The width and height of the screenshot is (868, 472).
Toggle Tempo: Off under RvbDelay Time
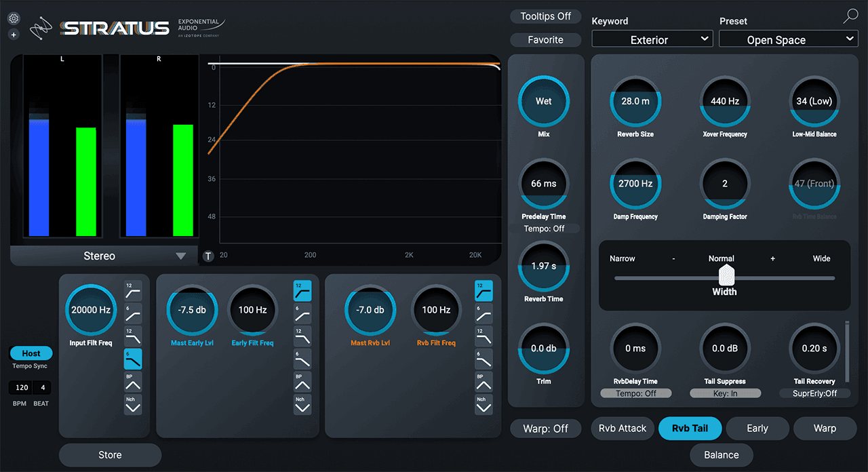(636, 393)
